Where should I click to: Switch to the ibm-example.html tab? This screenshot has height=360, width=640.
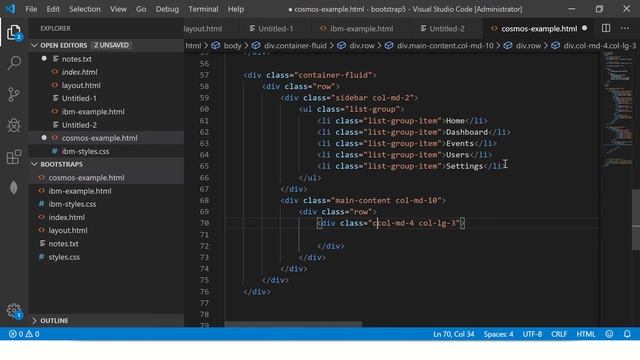pyautogui.click(x=361, y=29)
